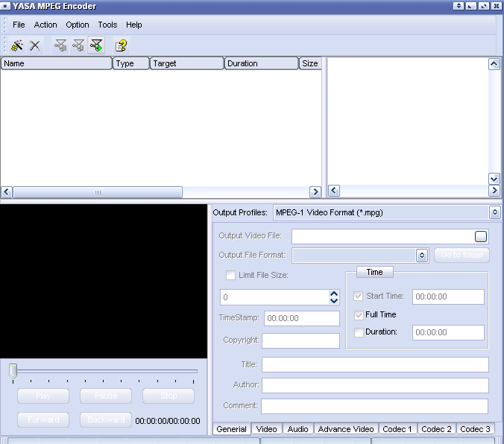Open the File menu
The image size is (504, 444).
tap(19, 25)
